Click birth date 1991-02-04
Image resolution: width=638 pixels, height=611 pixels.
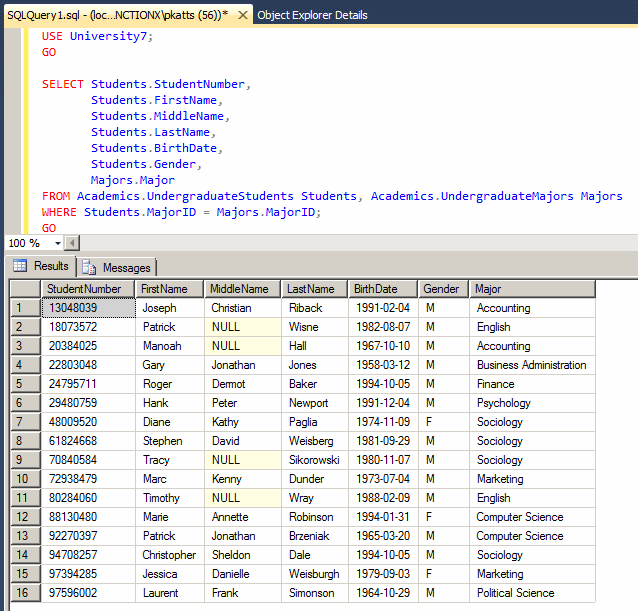383,308
